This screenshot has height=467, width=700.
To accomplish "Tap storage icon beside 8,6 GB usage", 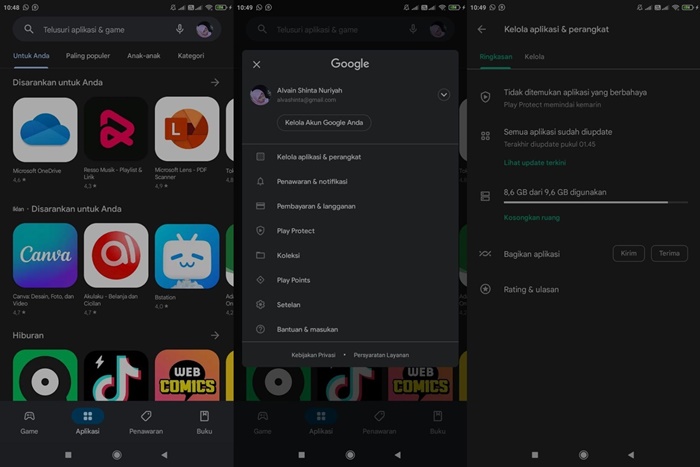I will [x=485, y=196].
